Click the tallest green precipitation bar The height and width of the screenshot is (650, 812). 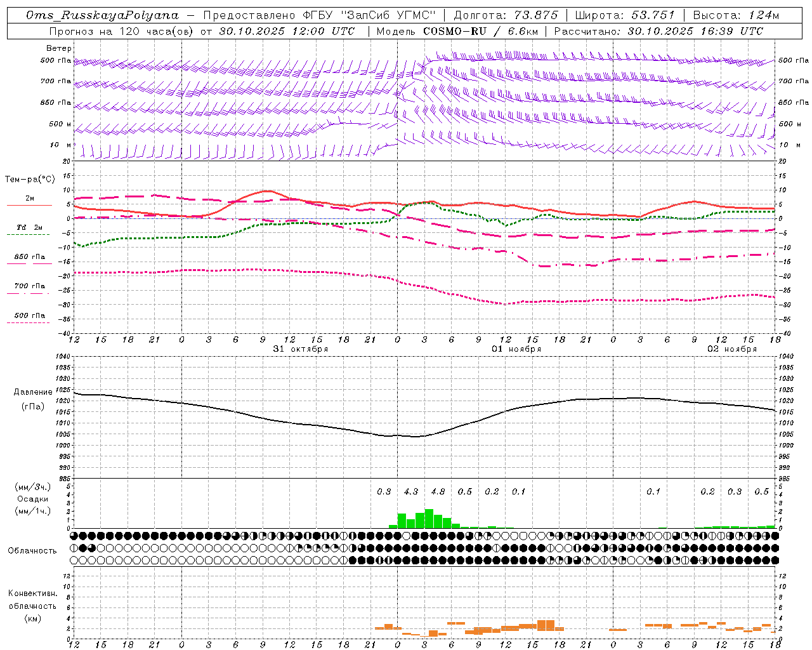(x=429, y=519)
